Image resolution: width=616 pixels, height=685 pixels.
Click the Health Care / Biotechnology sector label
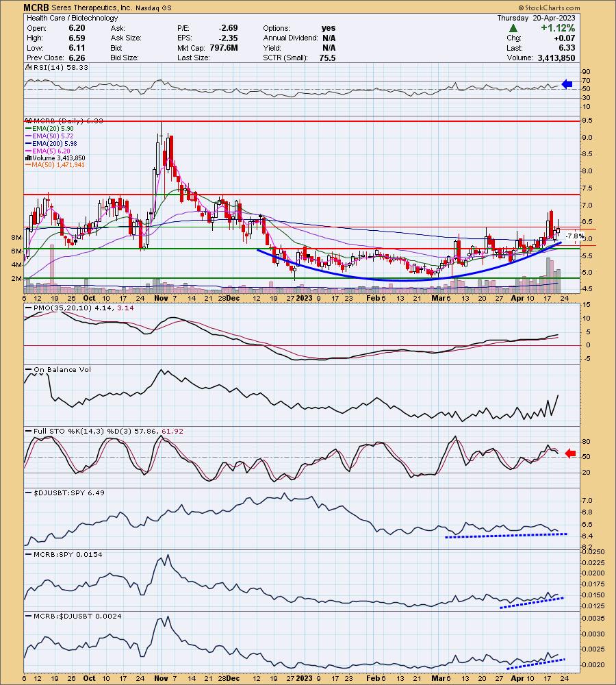click(72, 18)
